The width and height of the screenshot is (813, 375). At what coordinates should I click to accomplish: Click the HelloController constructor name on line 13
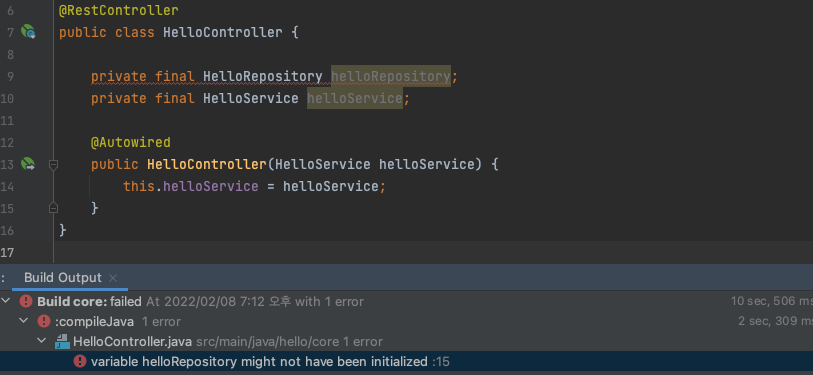[207, 164]
